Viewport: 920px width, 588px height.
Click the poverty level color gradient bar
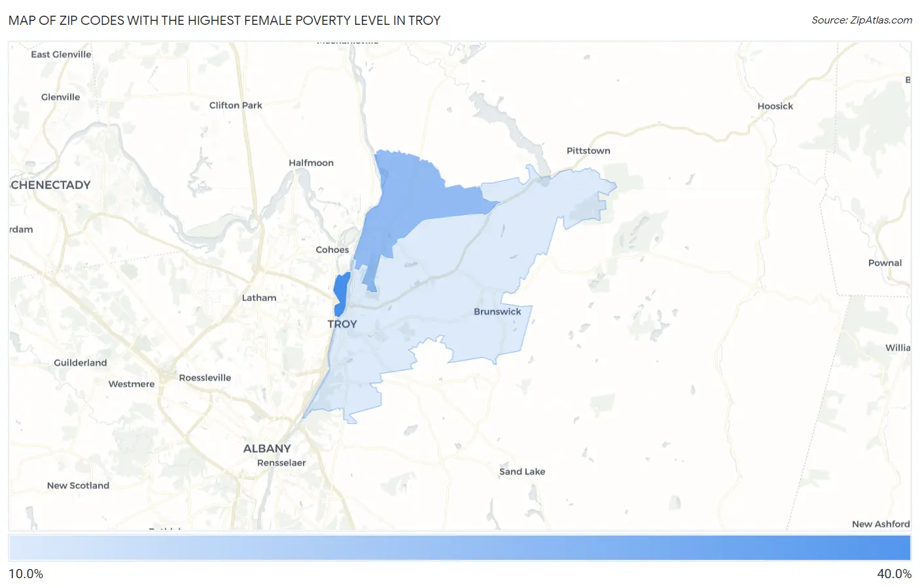(459, 548)
